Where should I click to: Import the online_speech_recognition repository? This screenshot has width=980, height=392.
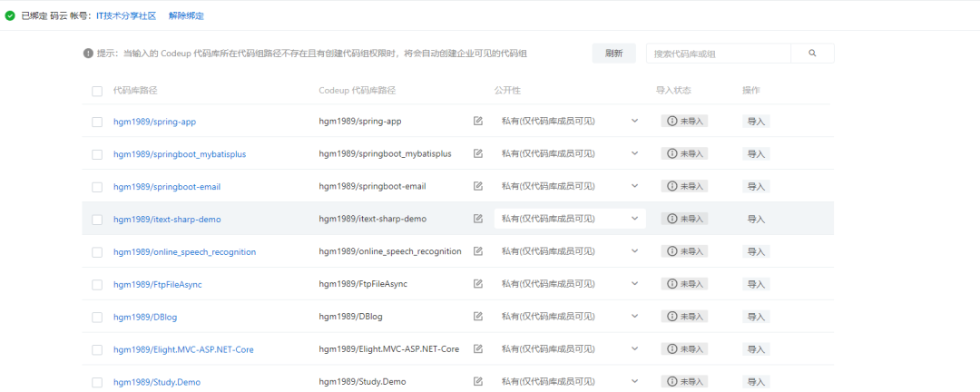click(756, 251)
